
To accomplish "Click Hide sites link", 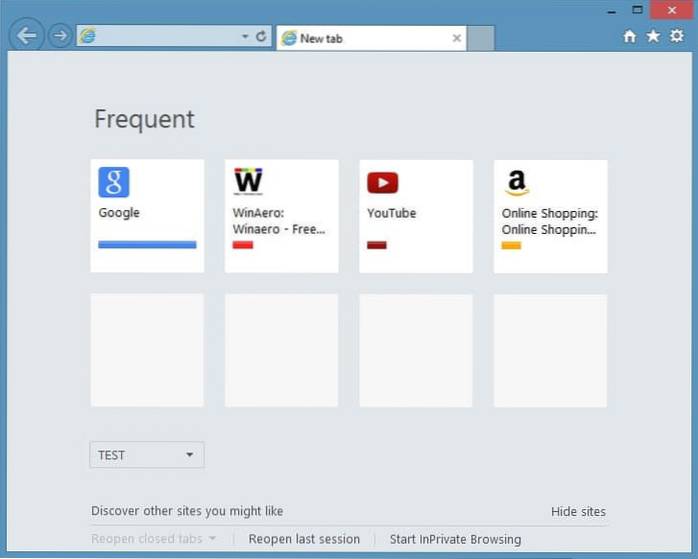I will click(x=578, y=511).
